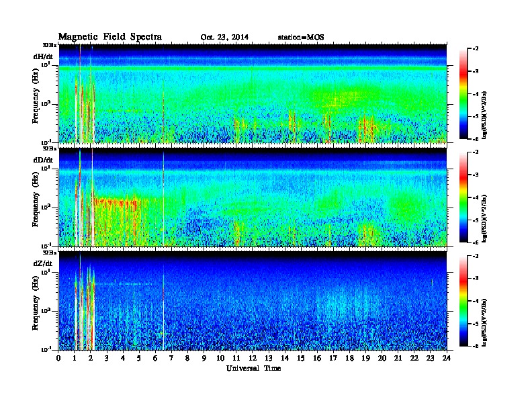Click hour 20 on the Universal Time axis
This screenshot has height=411, width=532.
(382, 358)
